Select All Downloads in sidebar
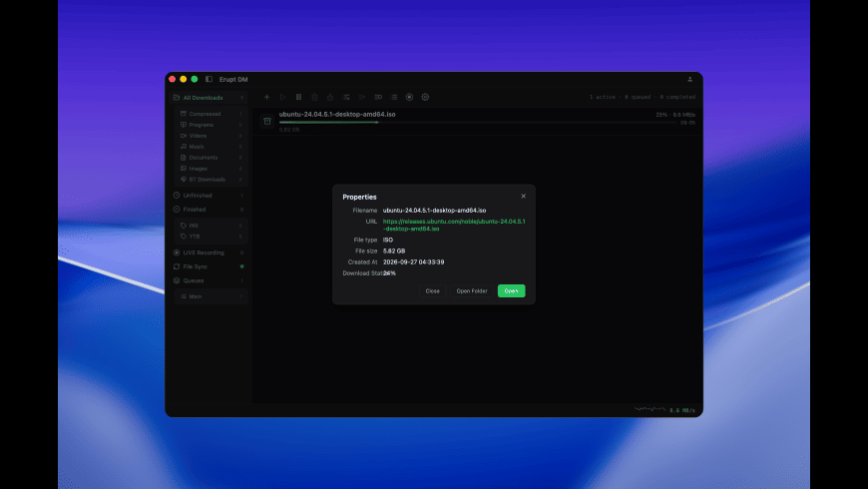 click(209, 98)
